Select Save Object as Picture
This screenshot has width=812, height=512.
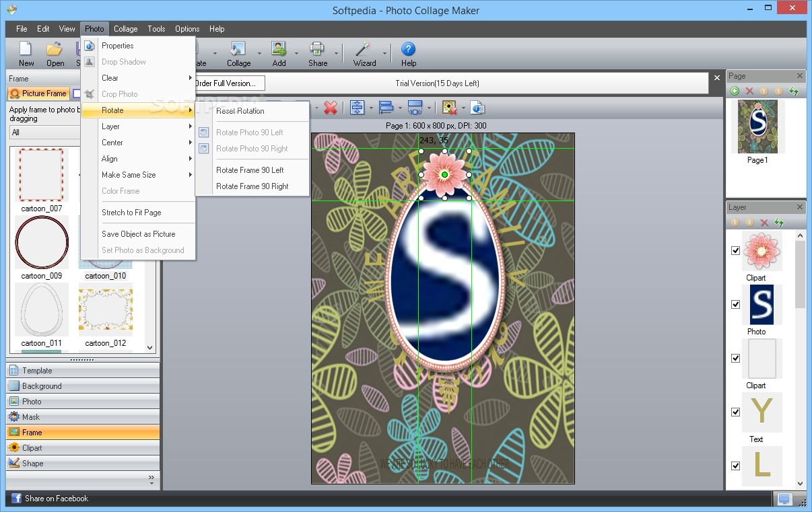tap(138, 234)
